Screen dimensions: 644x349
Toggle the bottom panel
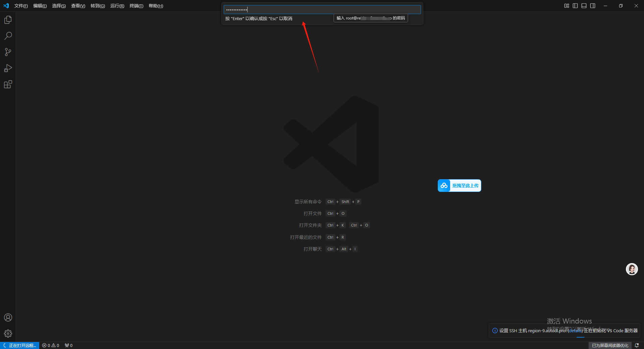(x=584, y=6)
